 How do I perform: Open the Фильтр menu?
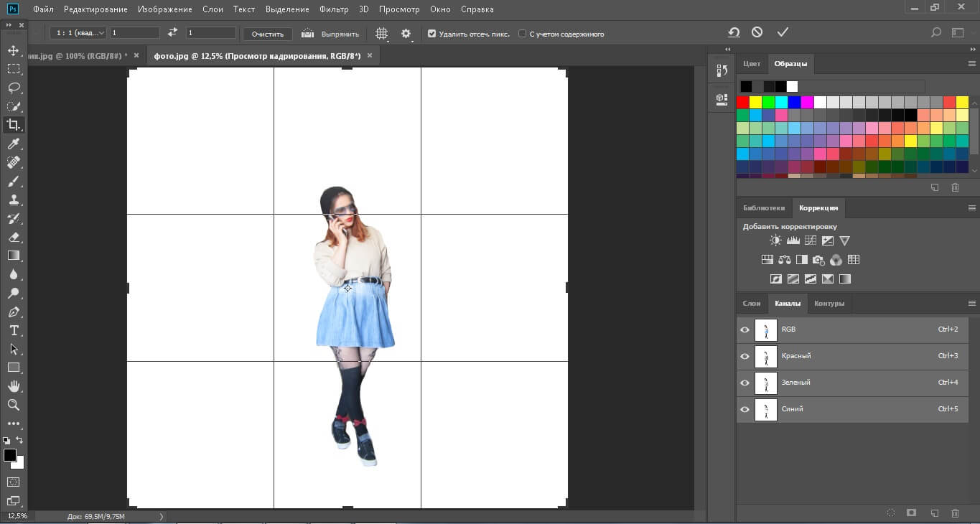(x=334, y=9)
